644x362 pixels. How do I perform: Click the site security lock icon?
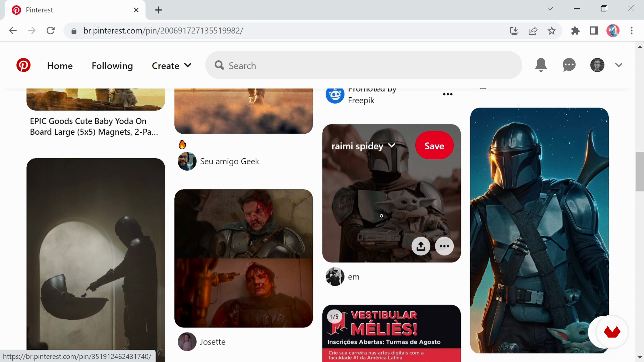(74, 31)
